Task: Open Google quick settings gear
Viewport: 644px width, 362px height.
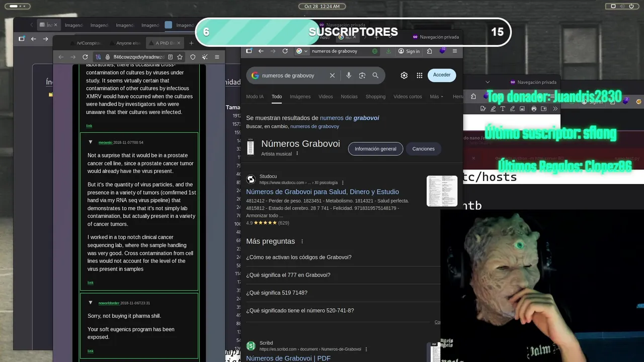Action: point(404,75)
